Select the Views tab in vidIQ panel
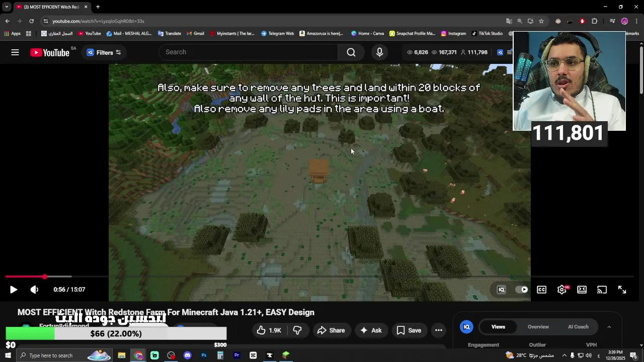This screenshot has width=644, height=362. 498,327
